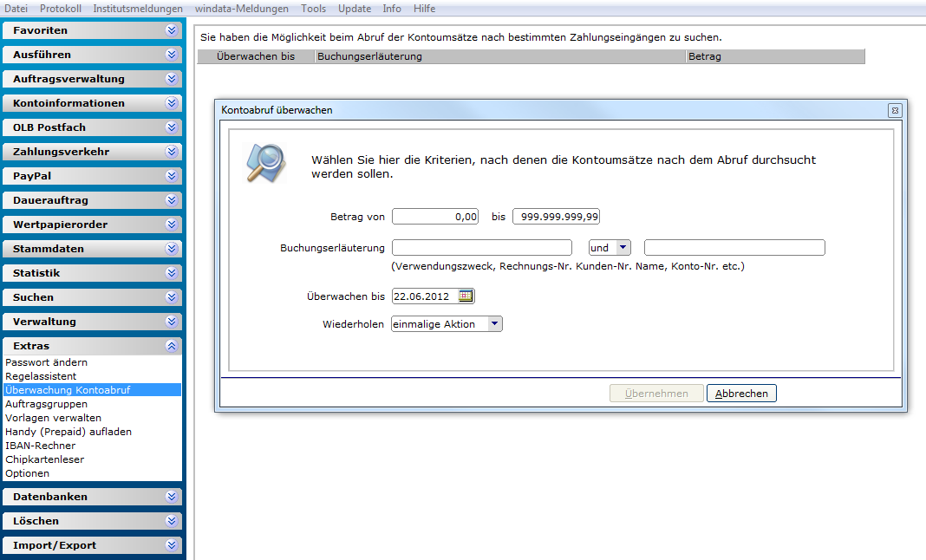
Task: Click the magnifying glass search icon
Action: (266, 163)
